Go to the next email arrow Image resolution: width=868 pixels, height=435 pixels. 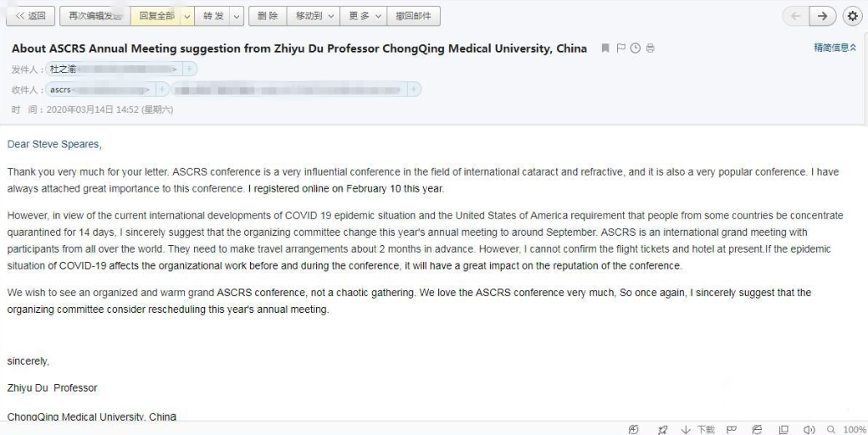pyautogui.click(x=822, y=16)
